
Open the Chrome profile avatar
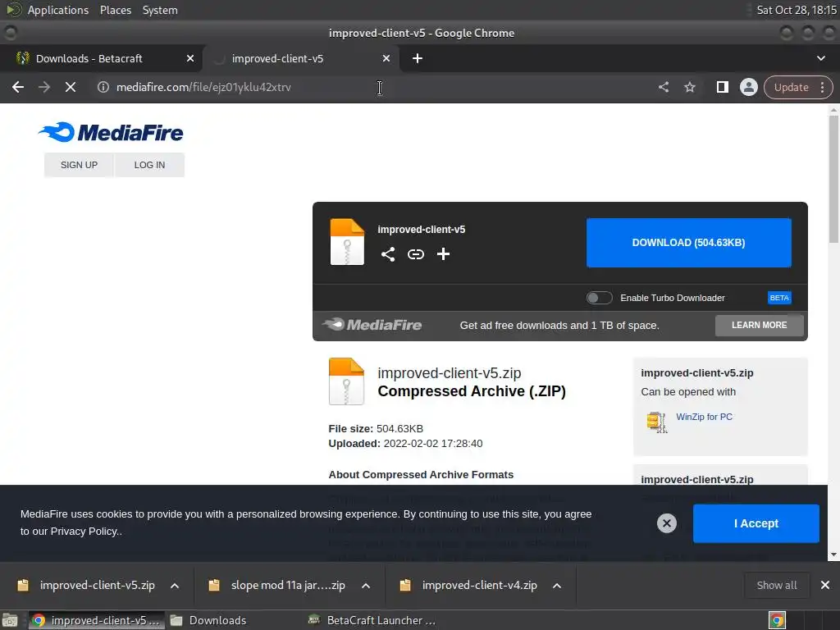pos(749,87)
